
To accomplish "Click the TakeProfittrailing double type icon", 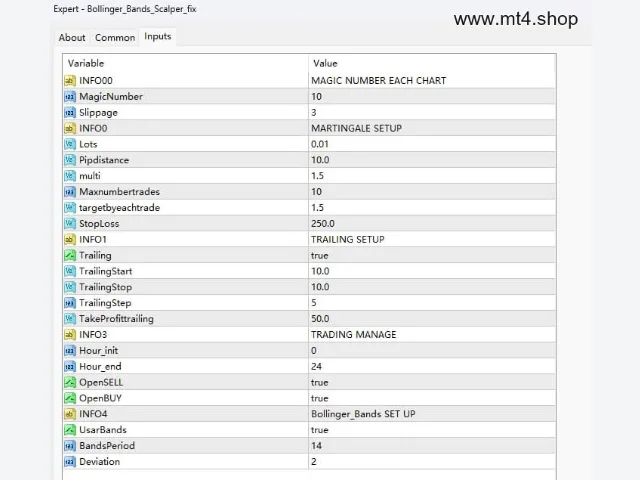I will pos(70,319).
